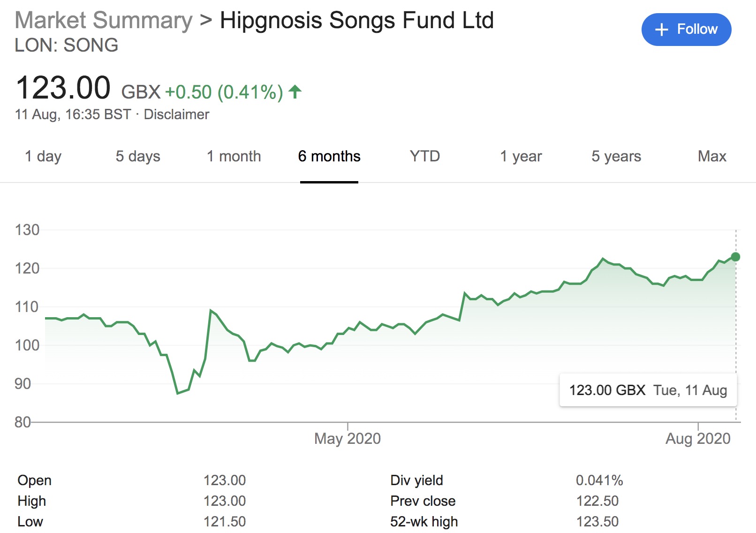Click the Hipgnosis Songs Fund Ltd title
This screenshot has width=756, height=533.
click(x=356, y=21)
